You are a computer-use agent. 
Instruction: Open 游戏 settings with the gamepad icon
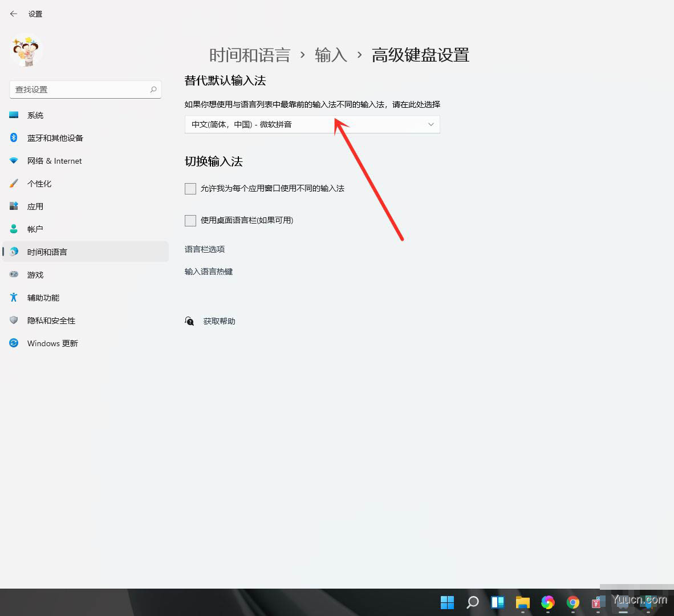(85, 275)
